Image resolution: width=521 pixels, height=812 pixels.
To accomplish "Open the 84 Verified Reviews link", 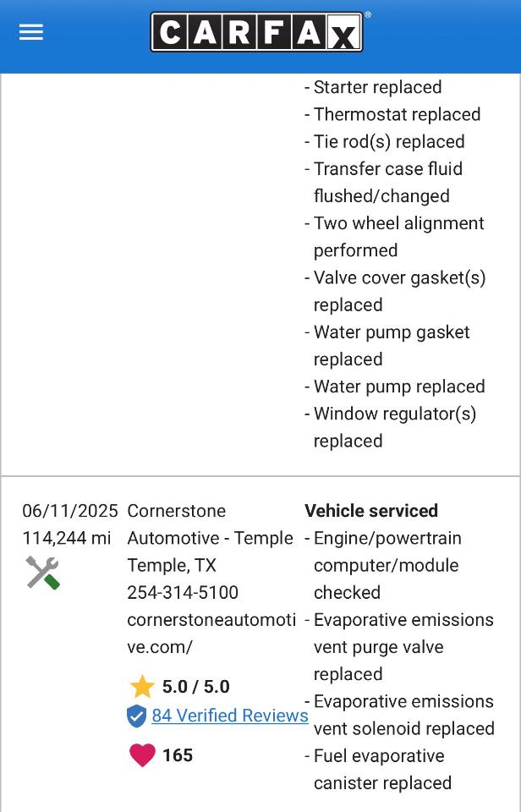I will [x=230, y=716].
